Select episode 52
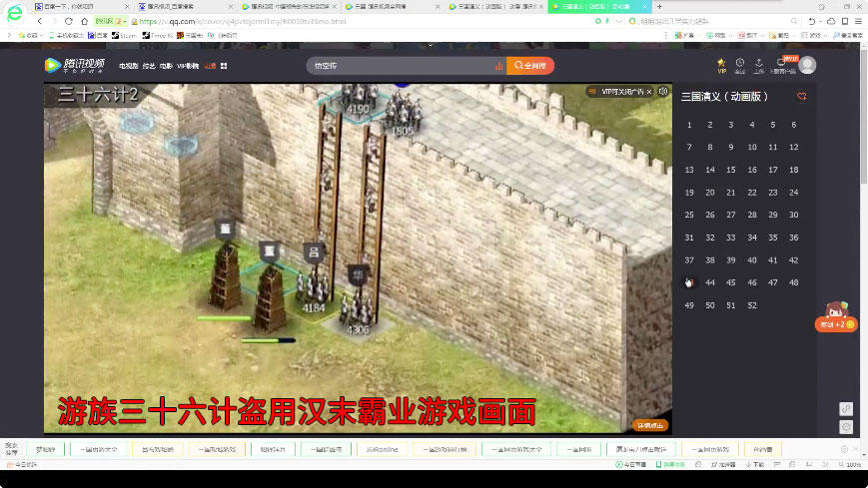The image size is (868, 488). 752,305
